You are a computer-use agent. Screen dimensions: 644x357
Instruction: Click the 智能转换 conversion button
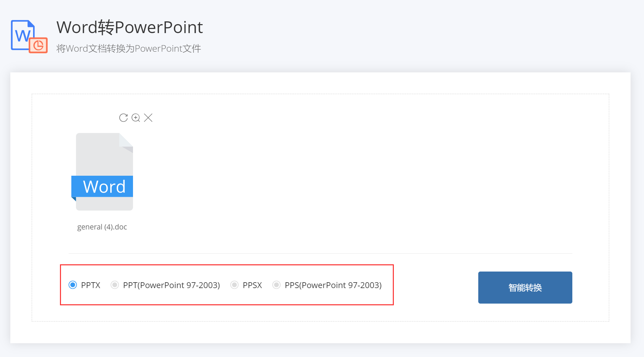tap(524, 287)
